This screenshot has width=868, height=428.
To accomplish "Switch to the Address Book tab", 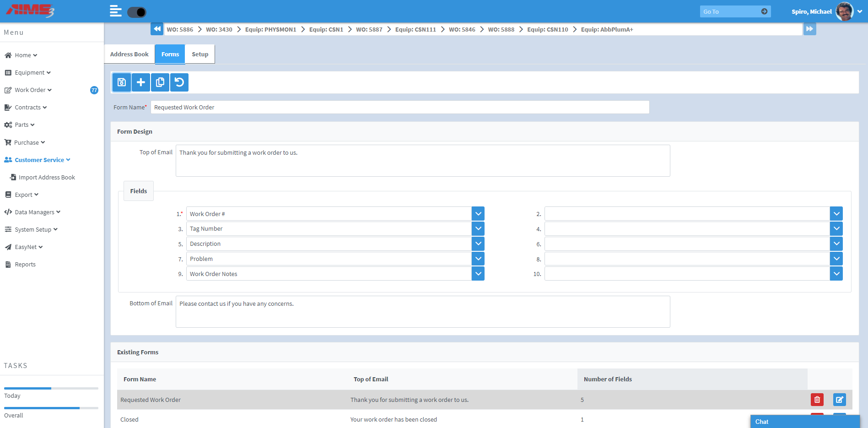I will (x=129, y=54).
